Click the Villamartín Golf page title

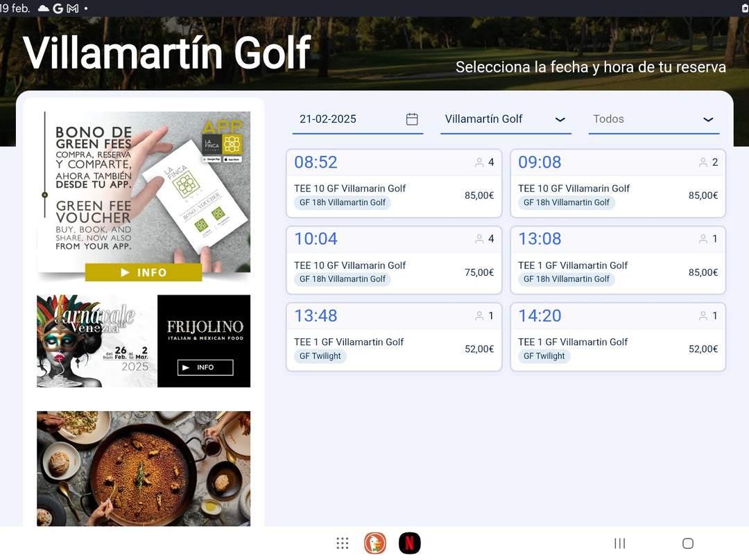coord(167,53)
